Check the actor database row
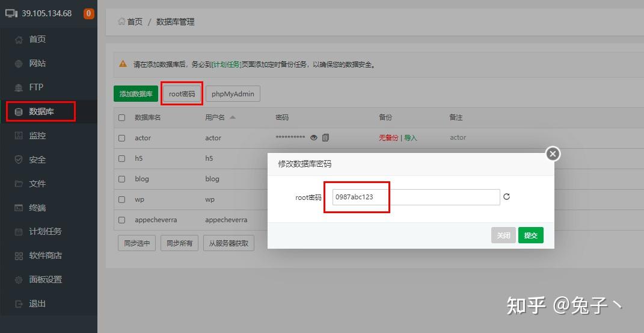Viewport: 644px width, 333px height. point(121,138)
